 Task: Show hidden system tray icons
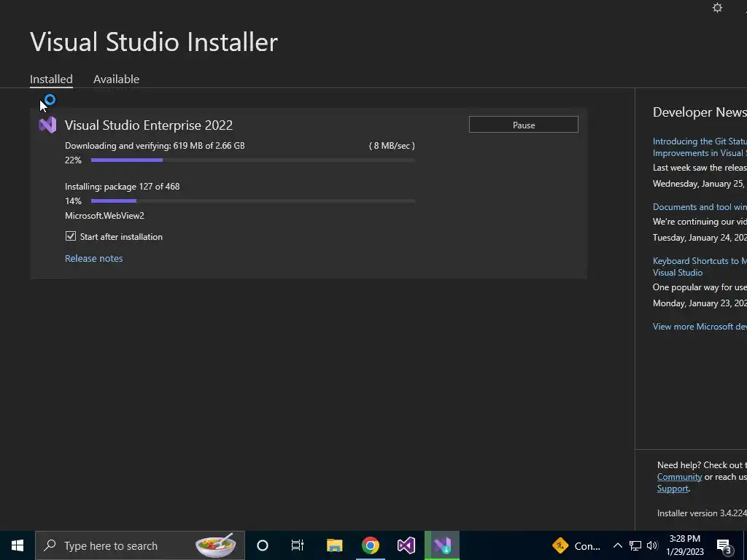point(617,545)
